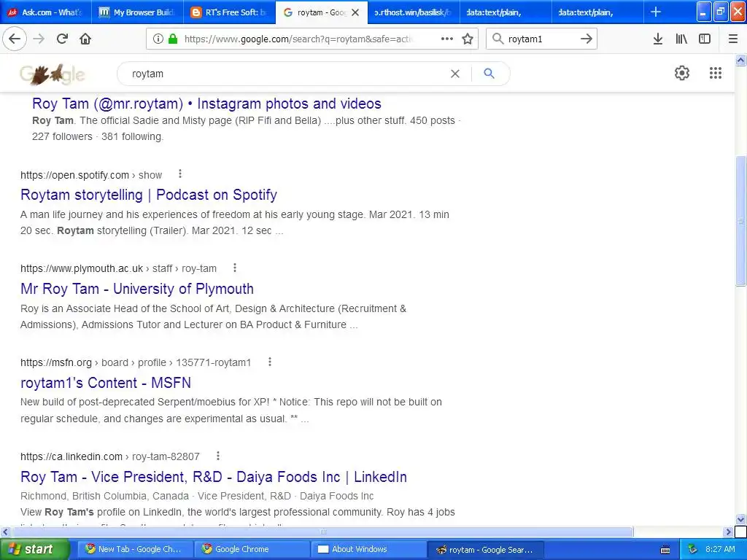Reload the current page

(x=63, y=39)
